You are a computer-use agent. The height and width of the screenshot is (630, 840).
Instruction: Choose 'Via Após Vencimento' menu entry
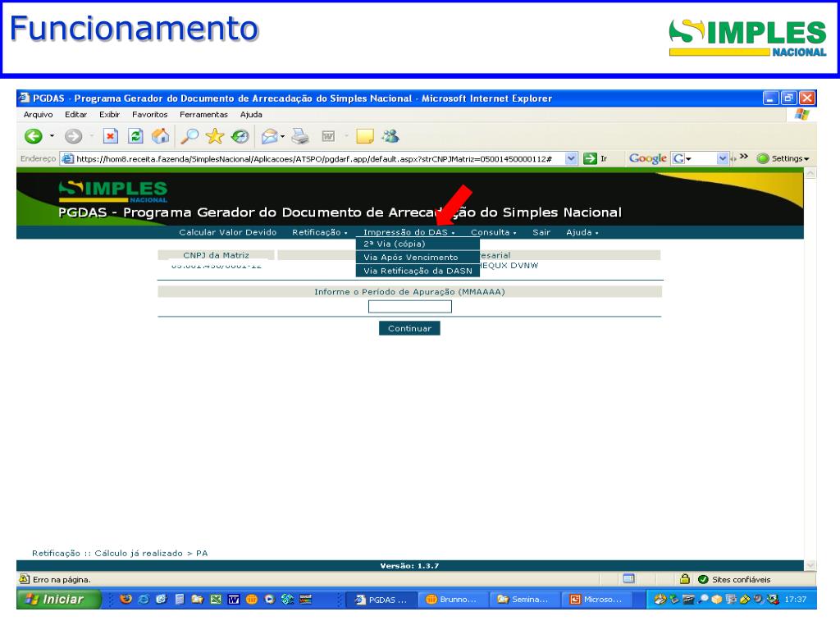click(x=411, y=257)
